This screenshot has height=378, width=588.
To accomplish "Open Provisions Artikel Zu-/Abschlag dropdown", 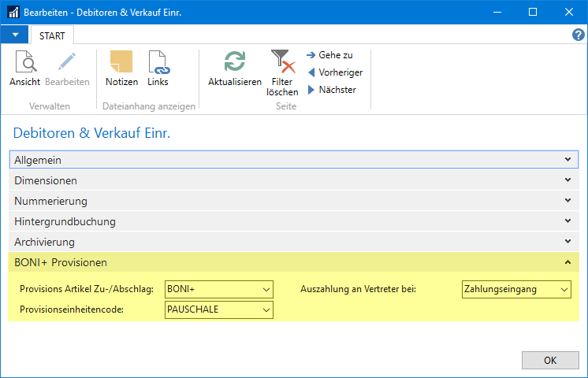I will click(x=266, y=289).
